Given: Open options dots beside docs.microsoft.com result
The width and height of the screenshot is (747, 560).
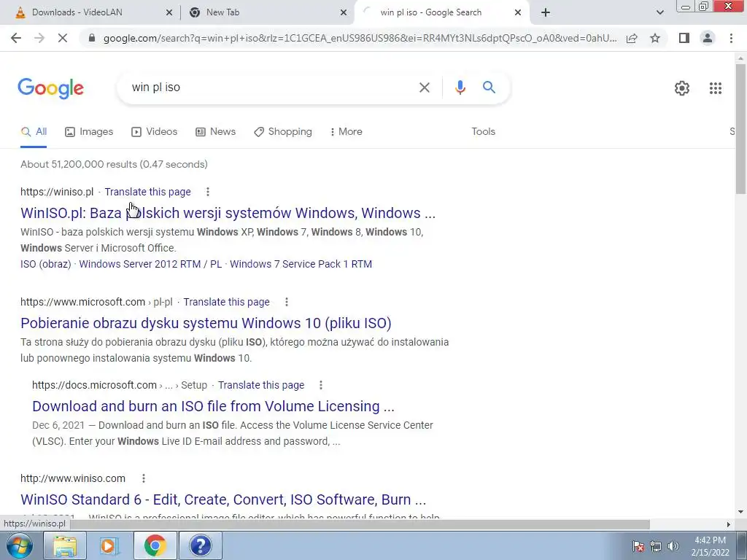Looking at the screenshot, I should click(x=321, y=385).
